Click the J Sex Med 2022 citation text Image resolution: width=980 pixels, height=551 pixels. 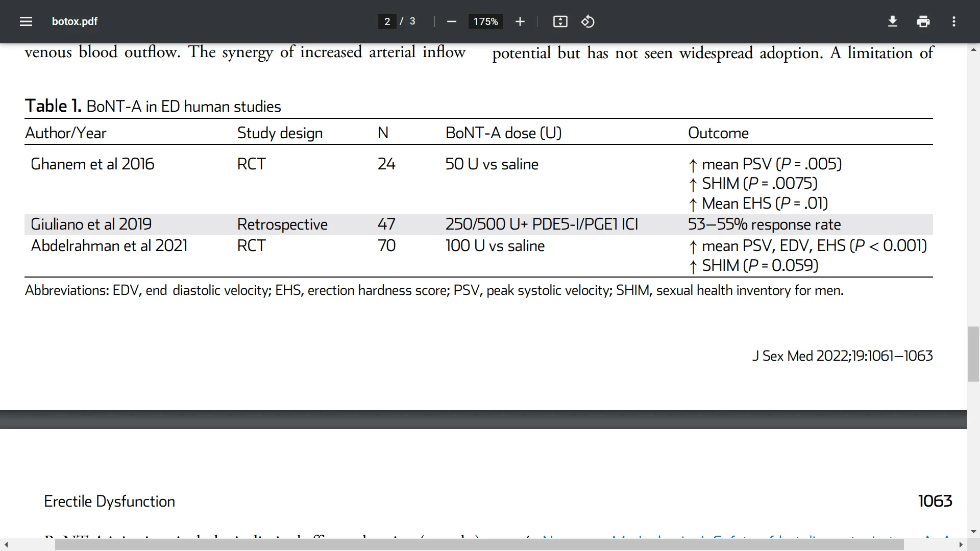pos(842,356)
